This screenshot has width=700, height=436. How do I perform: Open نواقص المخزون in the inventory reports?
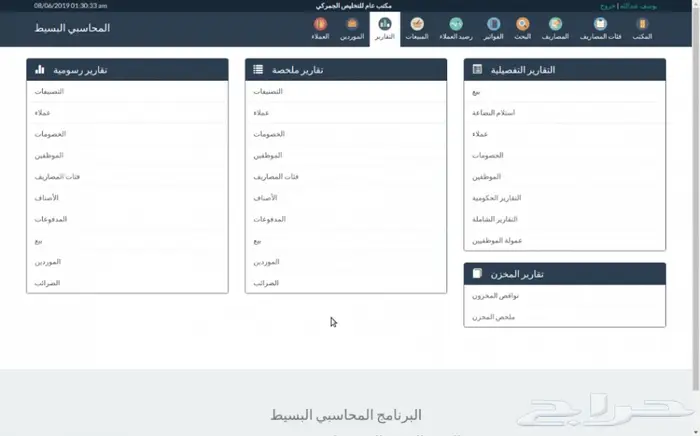(495, 296)
